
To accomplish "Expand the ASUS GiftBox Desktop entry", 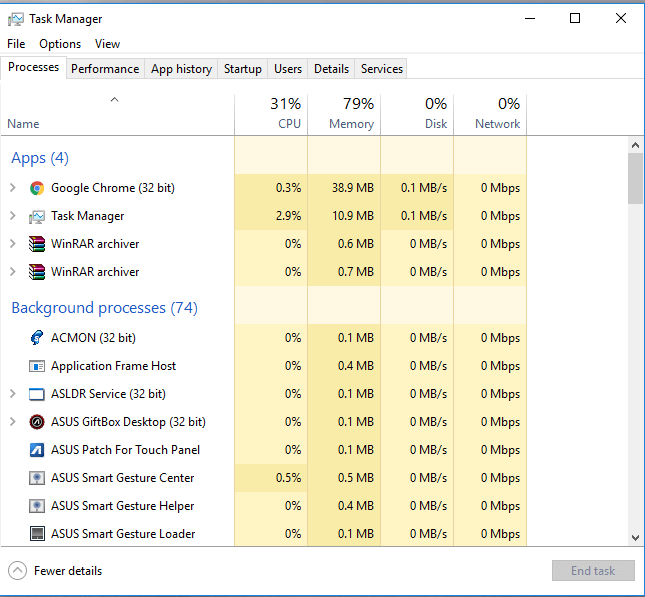I will point(12,422).
